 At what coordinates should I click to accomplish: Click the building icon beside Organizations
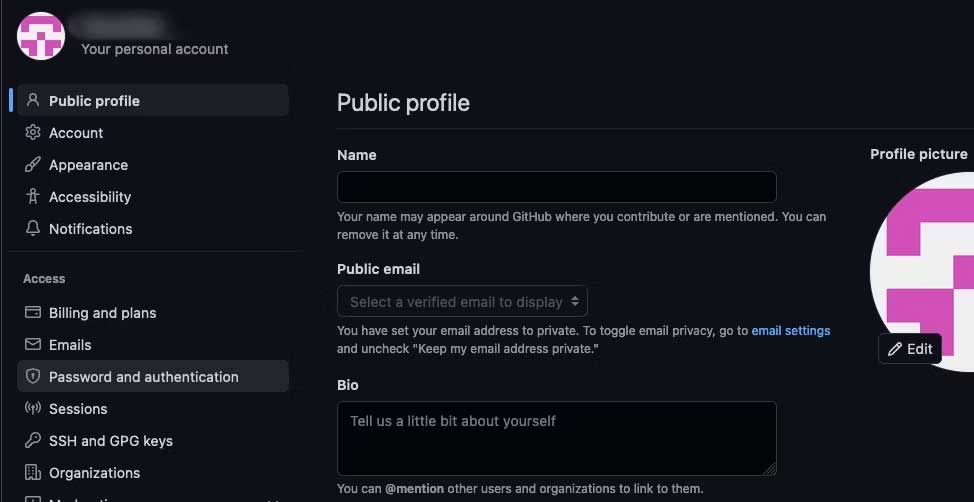pos(33,472)
